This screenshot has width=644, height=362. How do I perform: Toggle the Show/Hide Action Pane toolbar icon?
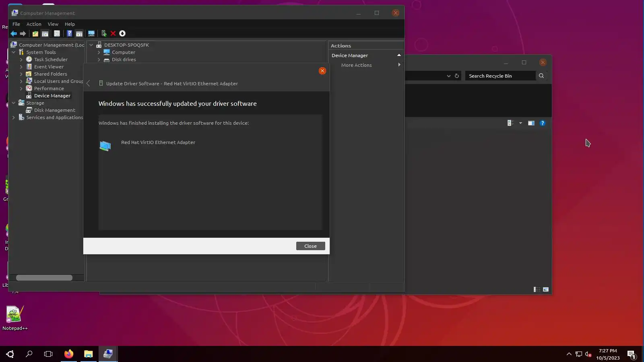[x=79, y=34]
